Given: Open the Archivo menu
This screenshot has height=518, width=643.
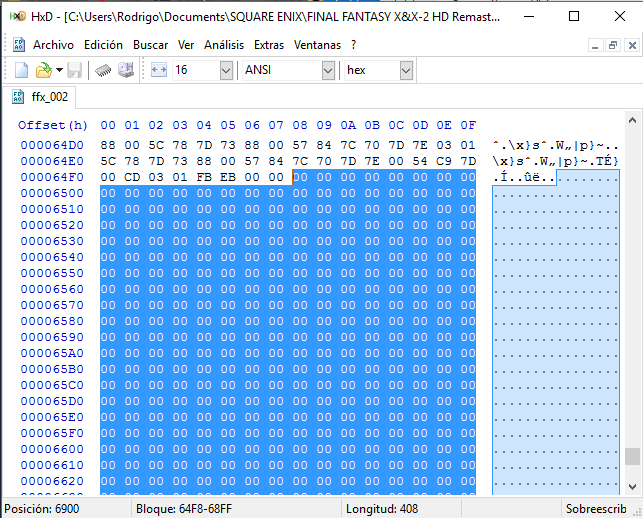Looking at the screenshot, I should coord(53,45).
